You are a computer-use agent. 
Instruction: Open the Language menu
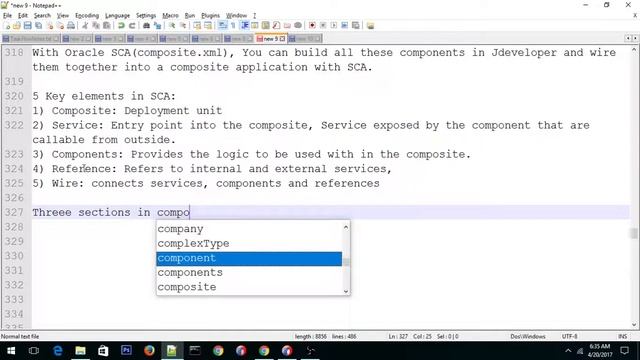[x=117, y=16]
